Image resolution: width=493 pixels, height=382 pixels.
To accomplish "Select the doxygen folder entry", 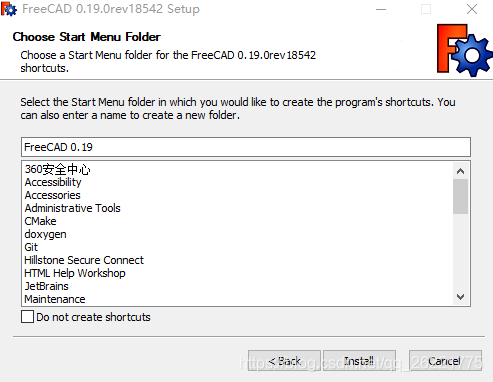I will 45,234.
